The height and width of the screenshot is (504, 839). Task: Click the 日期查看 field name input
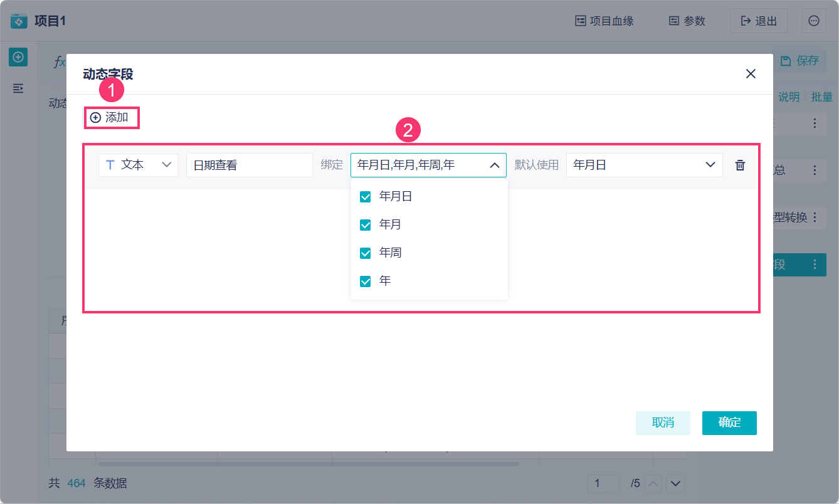click(250, 165)
